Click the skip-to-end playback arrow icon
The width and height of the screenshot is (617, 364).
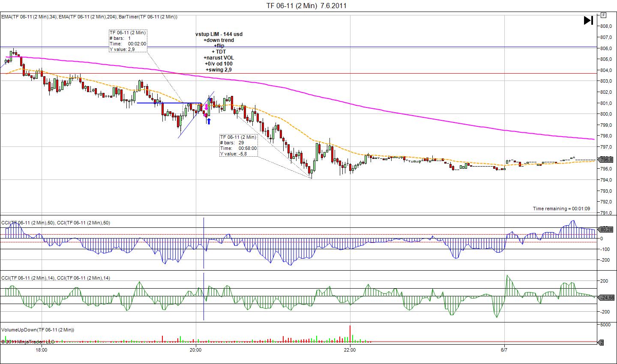click(x=588, y=20)
